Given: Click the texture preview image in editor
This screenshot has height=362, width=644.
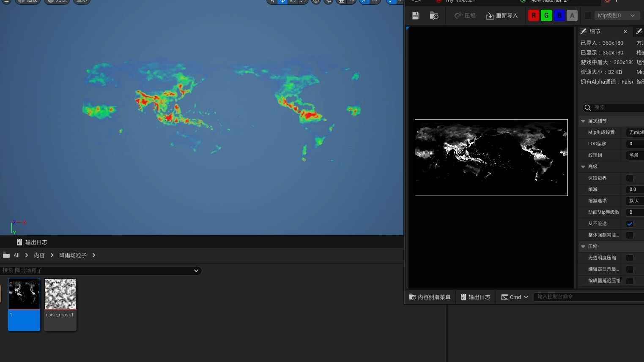Looking at the screenshot, I should click(491, 158).
